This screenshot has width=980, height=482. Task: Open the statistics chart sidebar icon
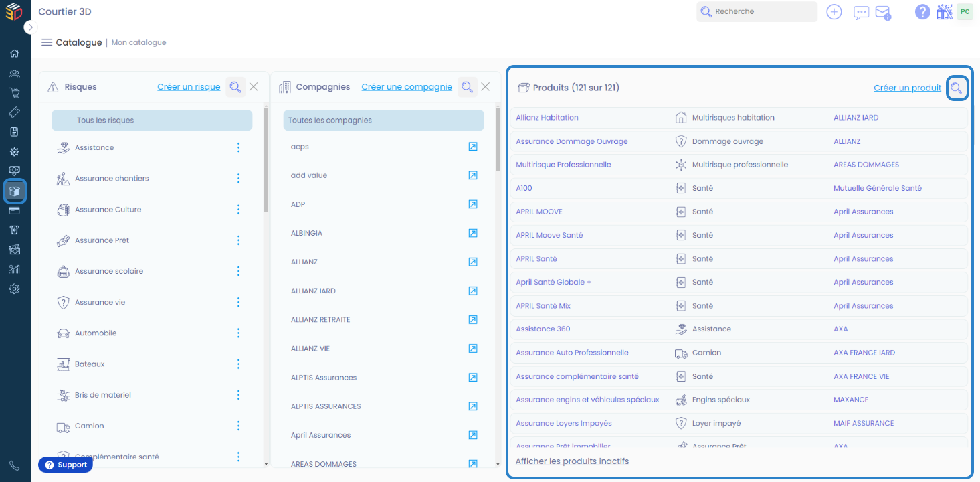click(14, 269)
